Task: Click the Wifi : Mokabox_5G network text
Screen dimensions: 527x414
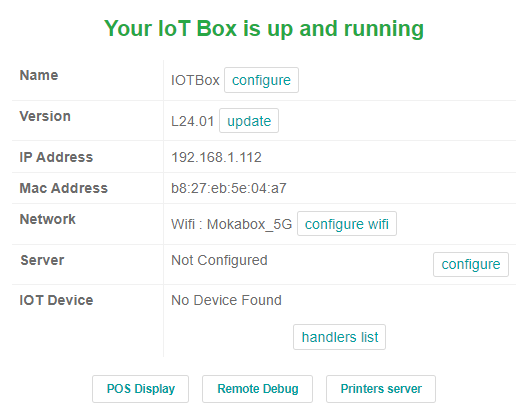Action: 232,224
